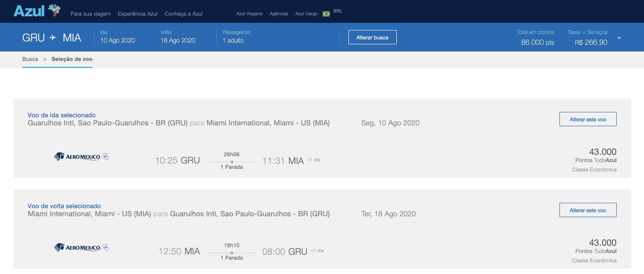Click the airplane icon between GRU and MIA
644x274 pixels.
click(53, 38)
